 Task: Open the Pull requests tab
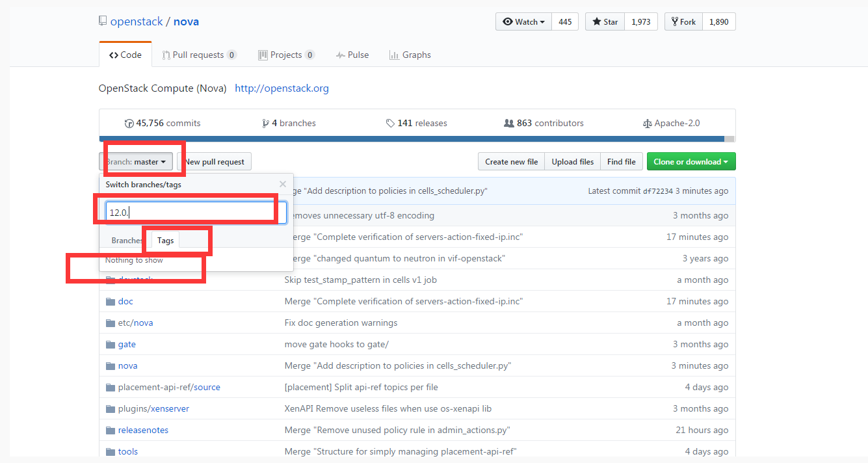pyautogui.click(x=199, y=55)
